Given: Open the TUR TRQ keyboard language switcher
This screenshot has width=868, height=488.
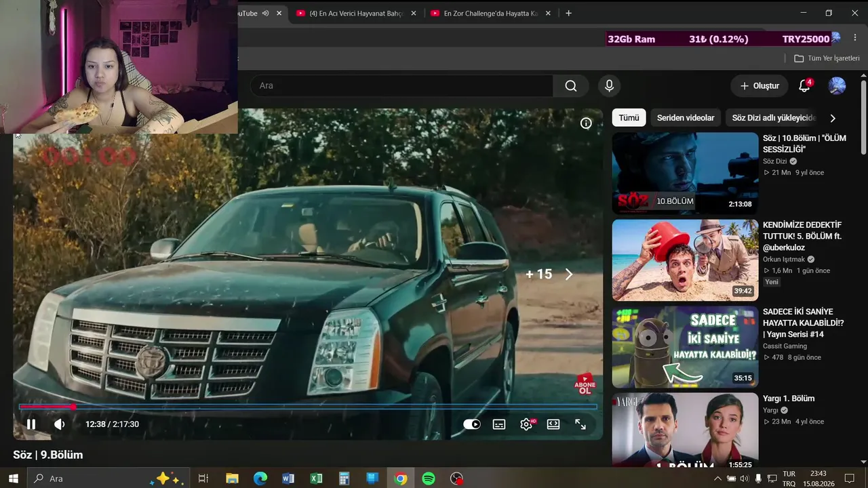Looking at the screenshot, I should (789, 479).
